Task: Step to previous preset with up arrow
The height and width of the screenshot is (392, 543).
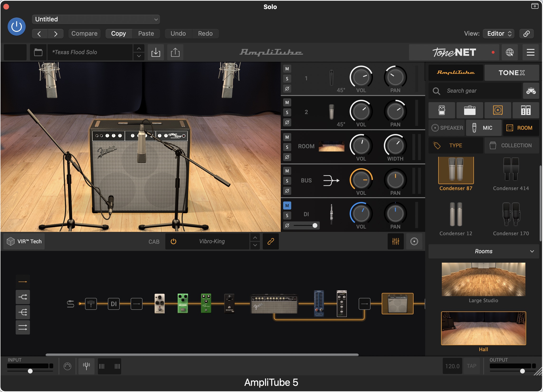Action: coord(139,49)
